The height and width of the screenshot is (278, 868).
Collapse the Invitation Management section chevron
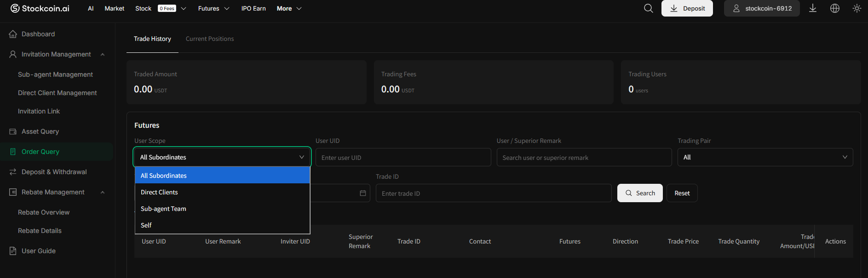pos(103,54)
